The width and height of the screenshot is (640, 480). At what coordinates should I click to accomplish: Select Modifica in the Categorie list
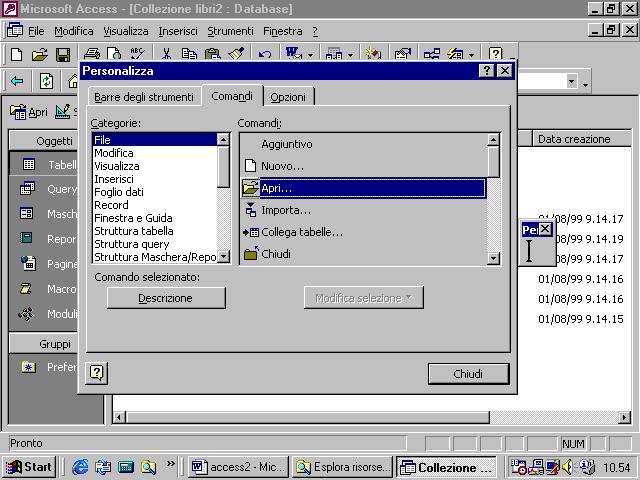tap(155, 153)
